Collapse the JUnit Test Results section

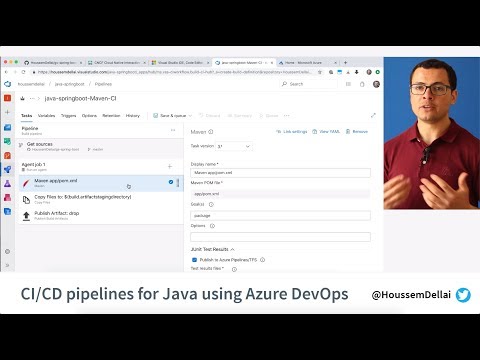(232, 249)
